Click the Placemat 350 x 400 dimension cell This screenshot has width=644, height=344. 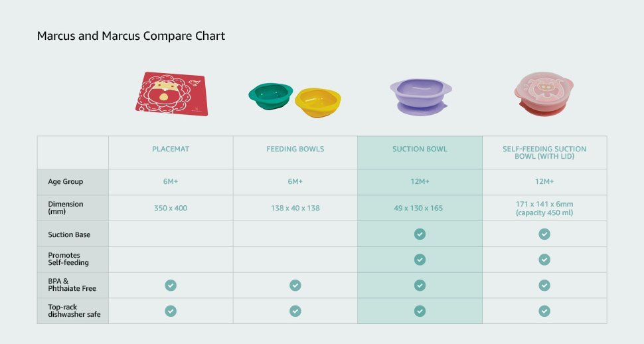point(171,208)
